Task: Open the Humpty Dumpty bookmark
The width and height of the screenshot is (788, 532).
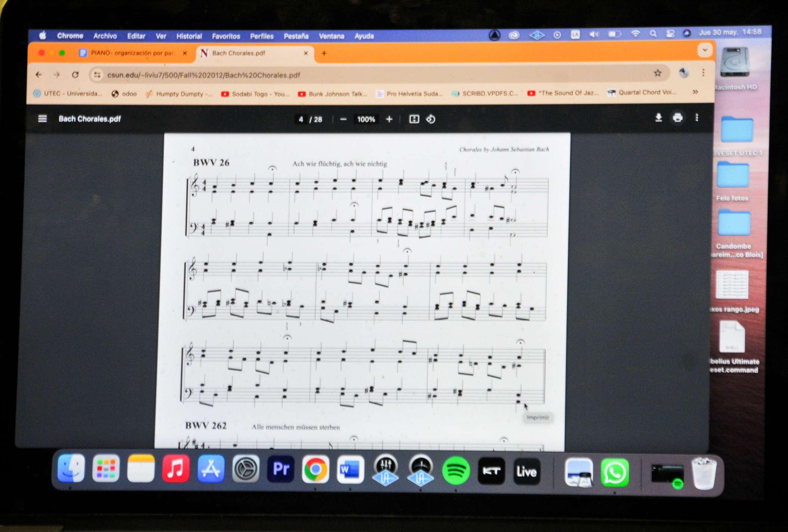Action: [179, 94]
